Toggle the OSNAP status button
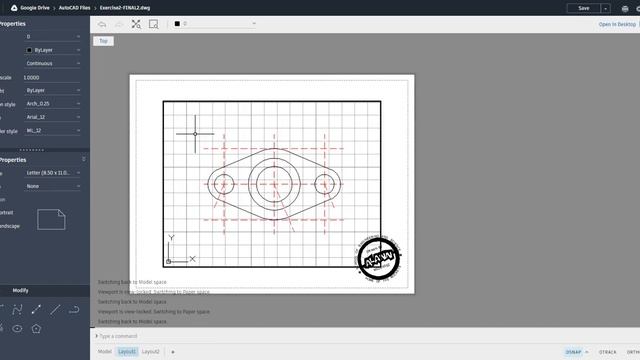 (x=573, y=352)
